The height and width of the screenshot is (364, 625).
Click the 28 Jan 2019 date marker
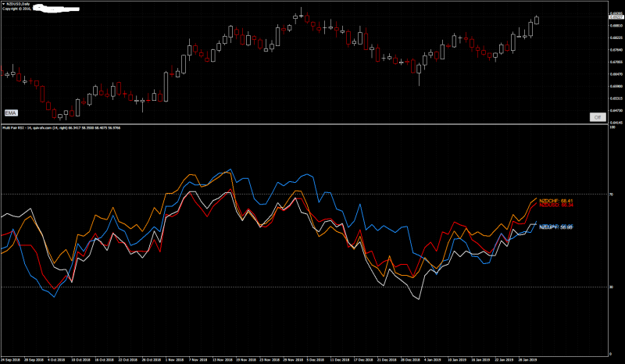527,360
